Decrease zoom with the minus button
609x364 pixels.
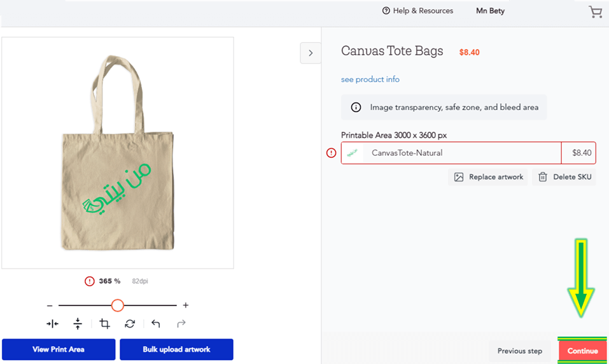[x=50, y=305]
